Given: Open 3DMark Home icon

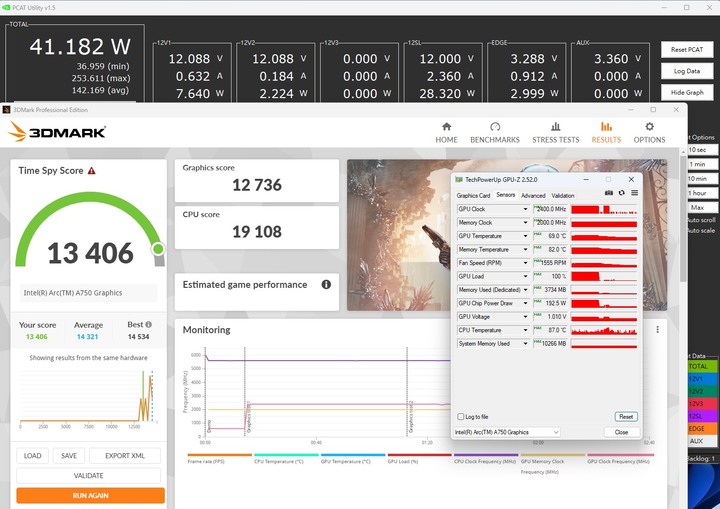Looking at the screenshot, I should pyautogui.click(x=446, y=127).
